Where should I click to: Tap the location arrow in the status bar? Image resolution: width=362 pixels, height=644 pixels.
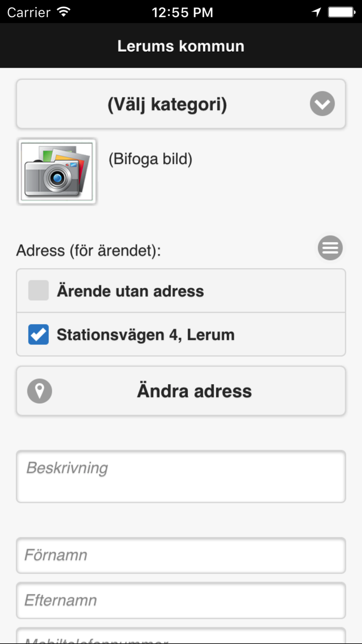pyautogui.click(x=316, y=12)
